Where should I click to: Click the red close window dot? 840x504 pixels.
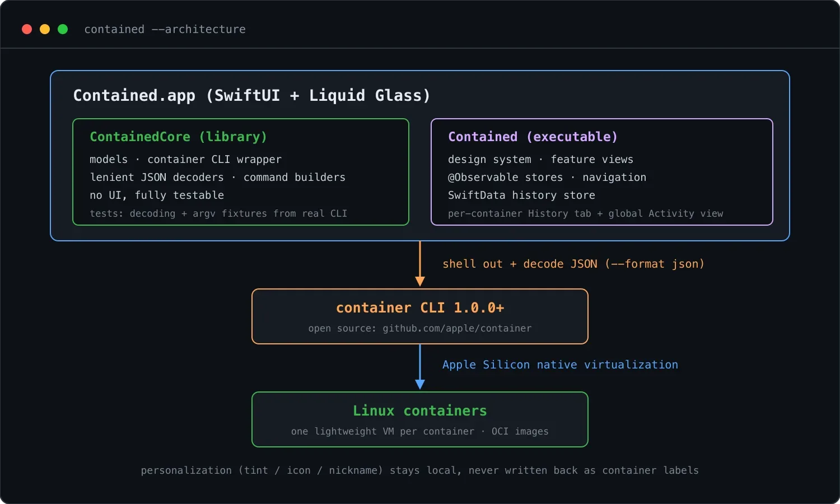coord(27,29)
